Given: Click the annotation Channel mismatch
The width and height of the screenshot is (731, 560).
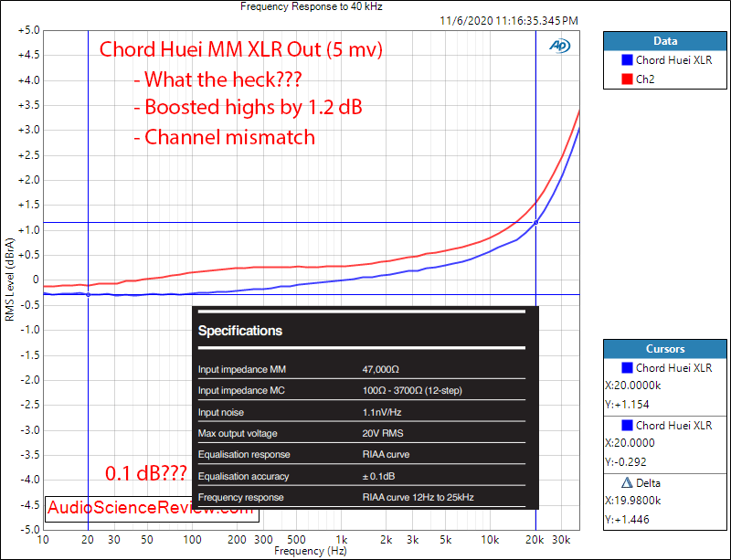Looking at the screenshot, I should (x=225, y=137).
